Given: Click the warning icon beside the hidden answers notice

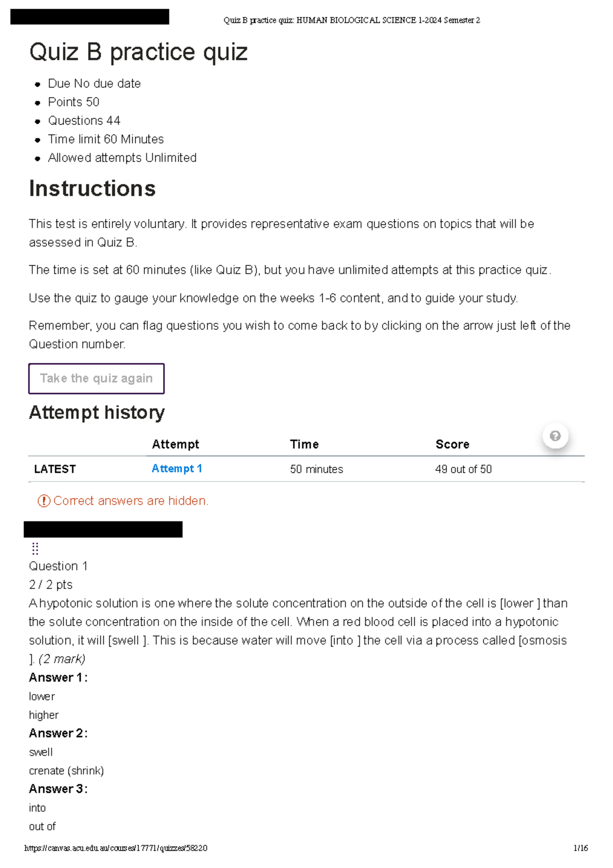Looking at the screenshot, I should tap(43, 501).
